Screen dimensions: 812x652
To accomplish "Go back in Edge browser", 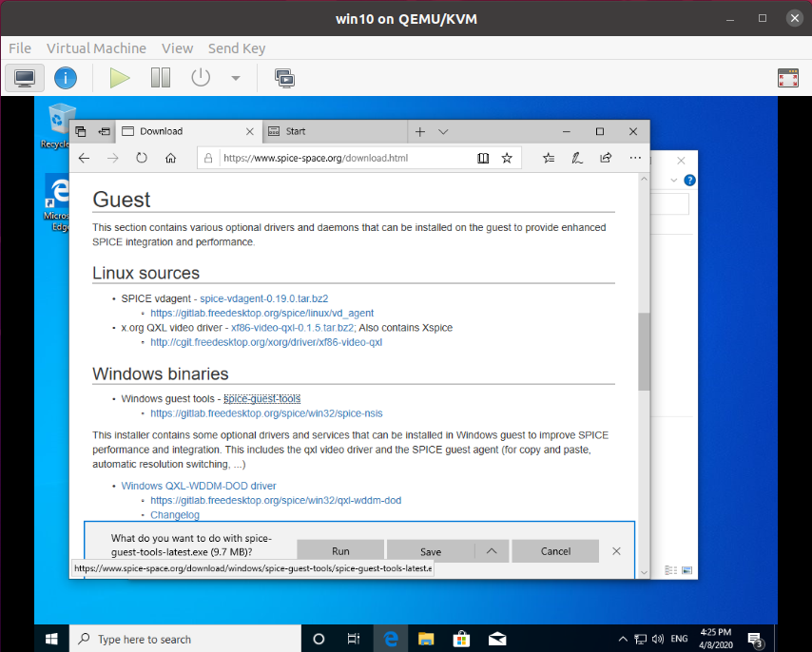I will pyautogui.click(x=84, y=159).
